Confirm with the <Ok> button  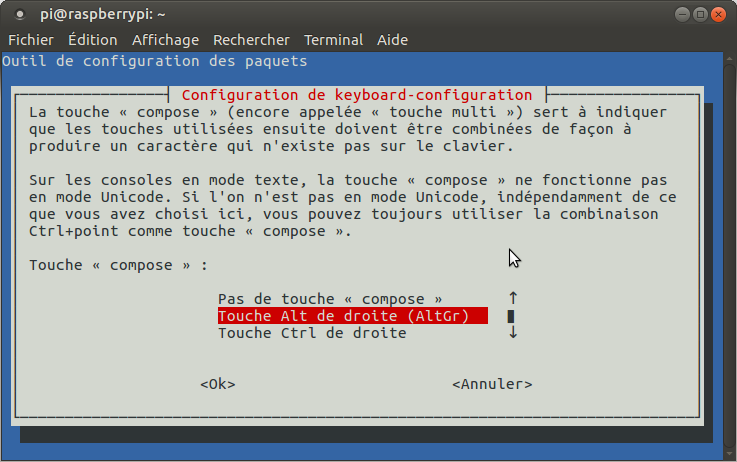pos(218,384)
